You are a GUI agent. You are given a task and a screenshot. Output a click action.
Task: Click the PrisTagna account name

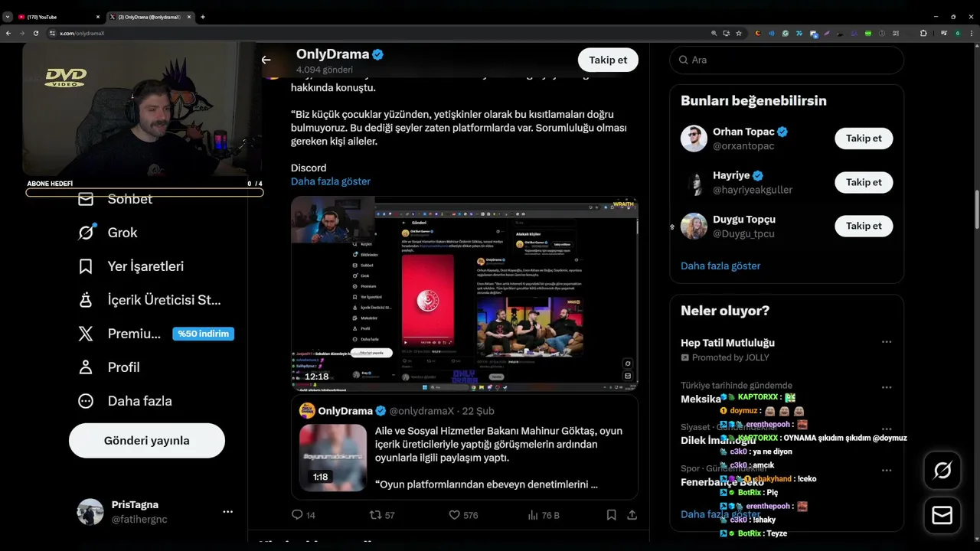[135, 505]
